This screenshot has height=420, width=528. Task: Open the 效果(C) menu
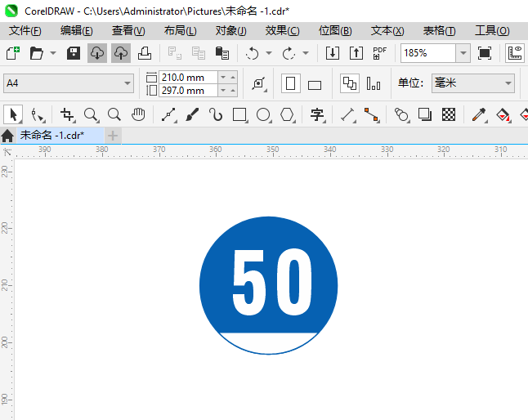click(x=282, y=30)
